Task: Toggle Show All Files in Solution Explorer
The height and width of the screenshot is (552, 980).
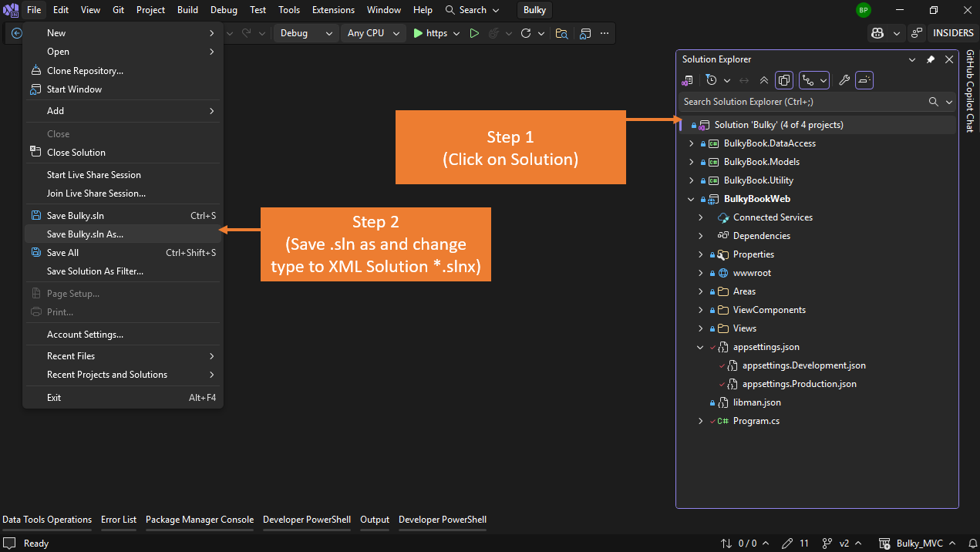Action: point(784,80)
